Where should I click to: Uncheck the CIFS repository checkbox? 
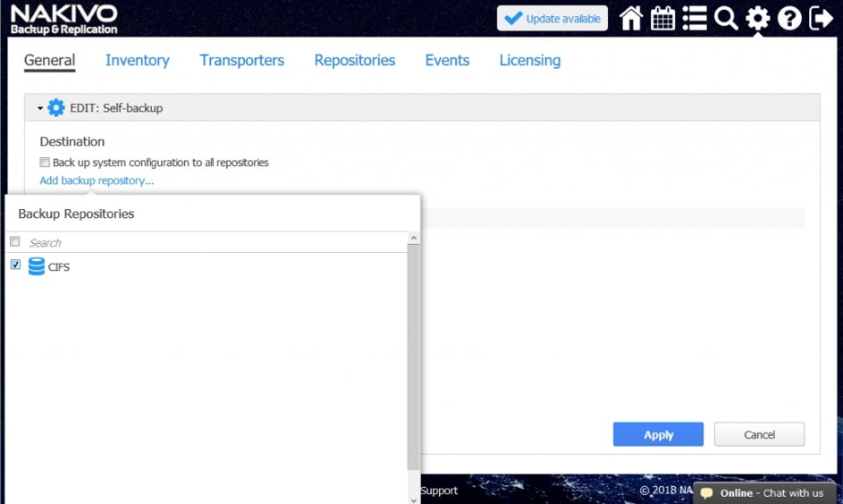[x=15, y=265]
